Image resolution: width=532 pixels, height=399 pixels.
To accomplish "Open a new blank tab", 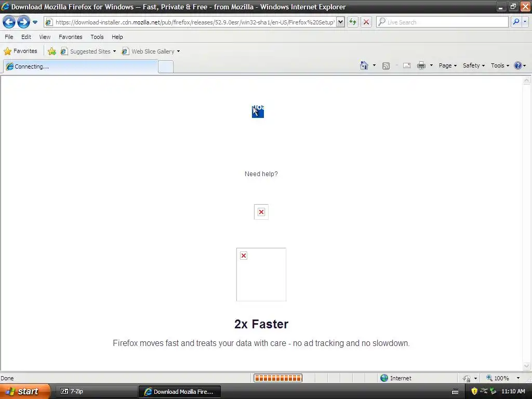I will pos(166,67).
